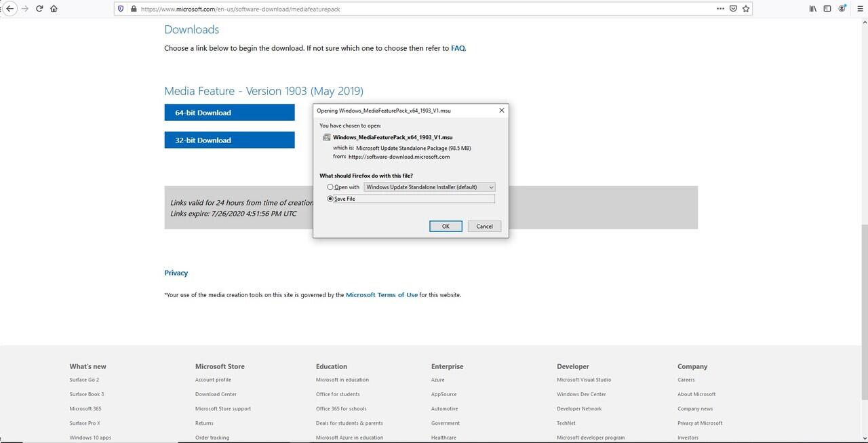Viewport: 868px width, 443px height.
Task: Open Investors footer link
Action: 688,438
